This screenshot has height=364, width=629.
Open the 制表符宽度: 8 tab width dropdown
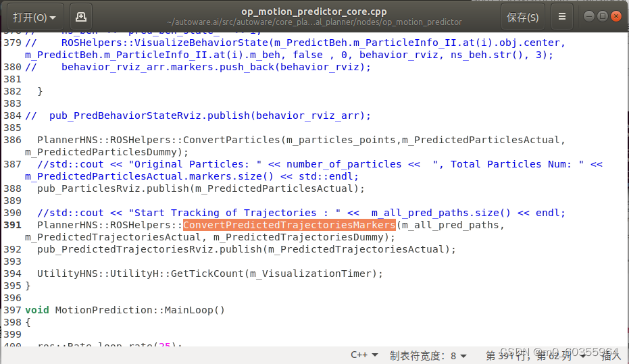pyautogui.click(x=428, y=356)
